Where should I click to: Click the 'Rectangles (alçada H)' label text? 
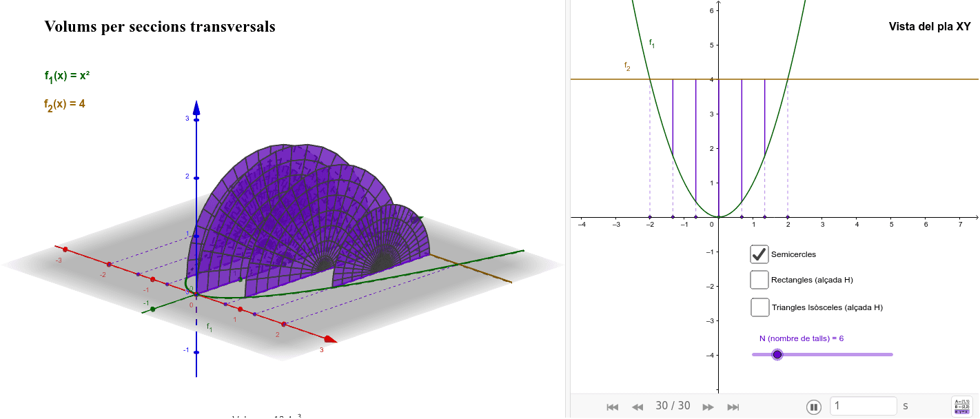point(812,280)
